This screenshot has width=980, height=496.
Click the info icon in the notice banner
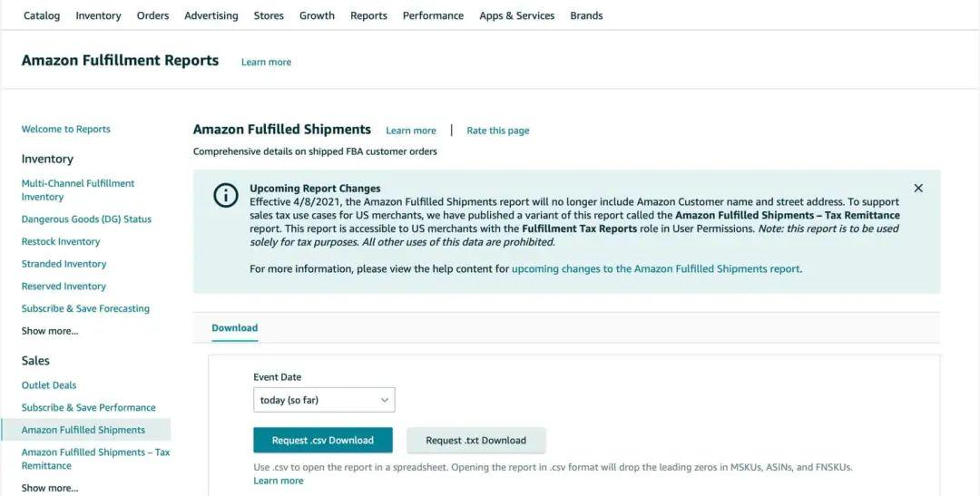coord(226,196)
